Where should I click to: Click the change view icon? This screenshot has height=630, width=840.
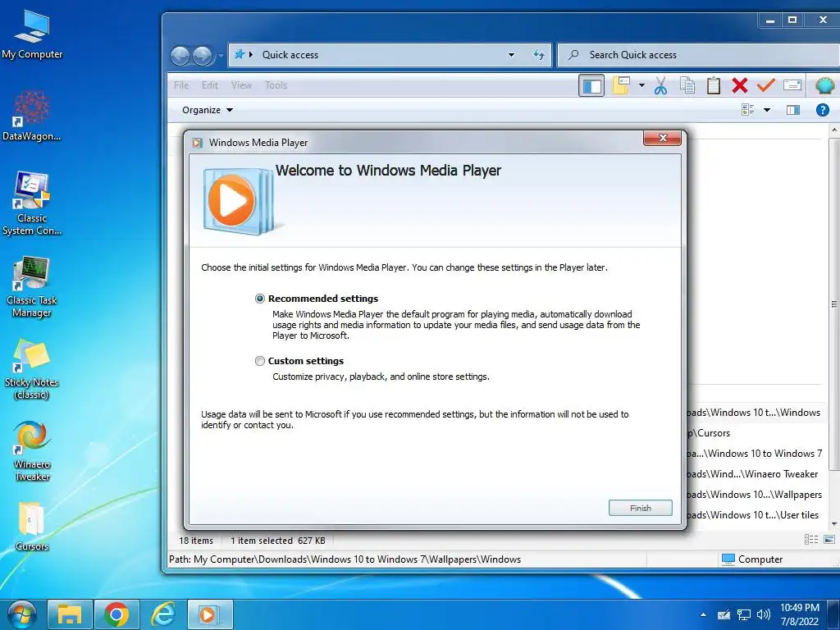point(748,110)
